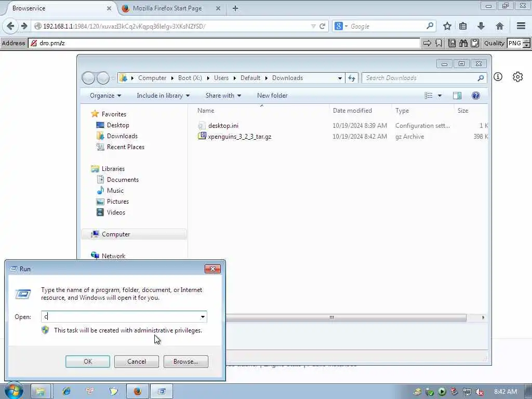
Task: Select the desktop.ini file
Action: click(x=223, y=126)
